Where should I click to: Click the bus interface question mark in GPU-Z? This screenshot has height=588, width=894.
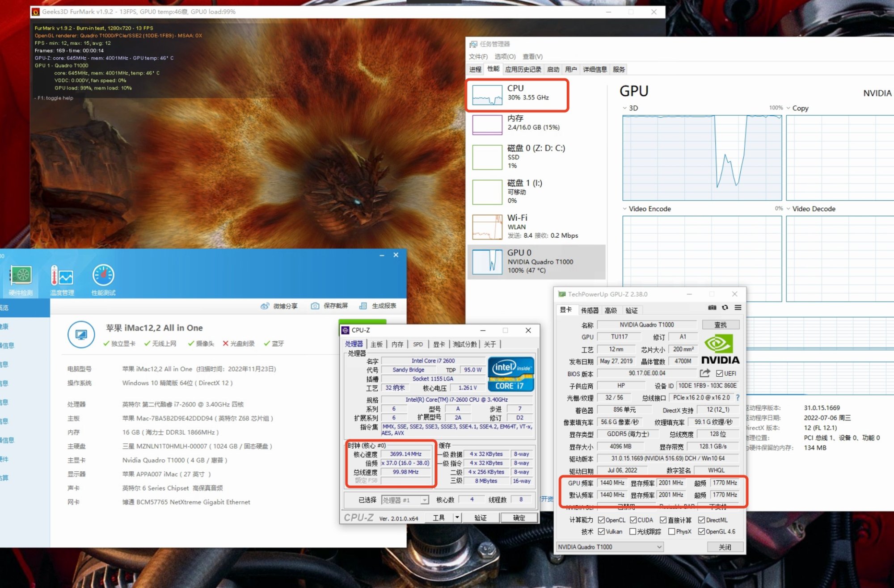click(x=738, y=398)
